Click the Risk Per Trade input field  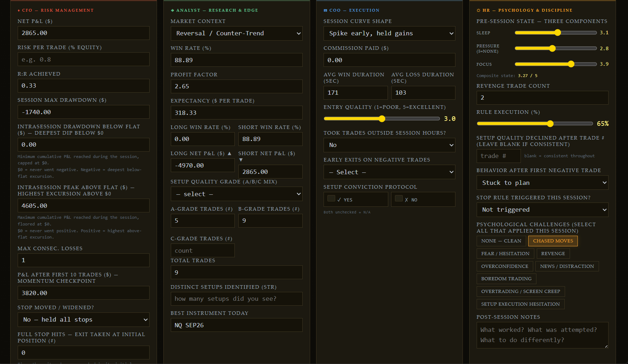(83, 59)
